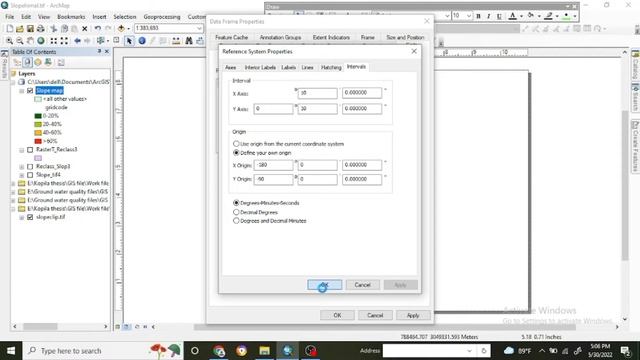Open the Geoprocessing menu
This screenshot has width=640, height=360.
click(162, 17)
